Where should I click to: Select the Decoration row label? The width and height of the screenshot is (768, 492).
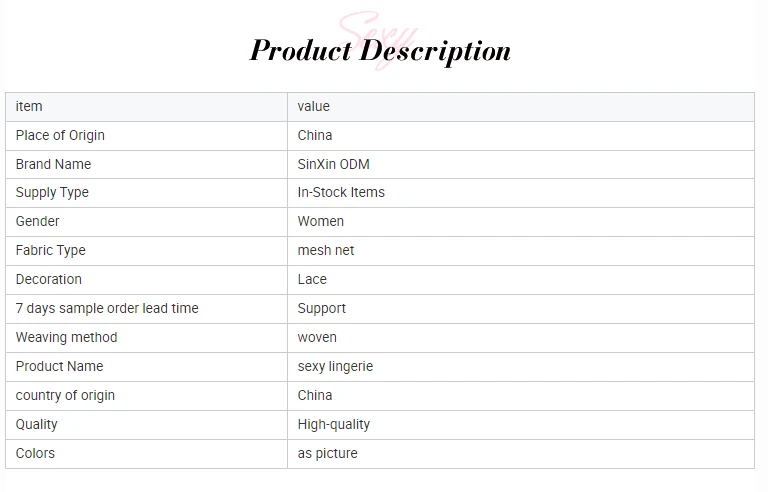tap(48, 279)
